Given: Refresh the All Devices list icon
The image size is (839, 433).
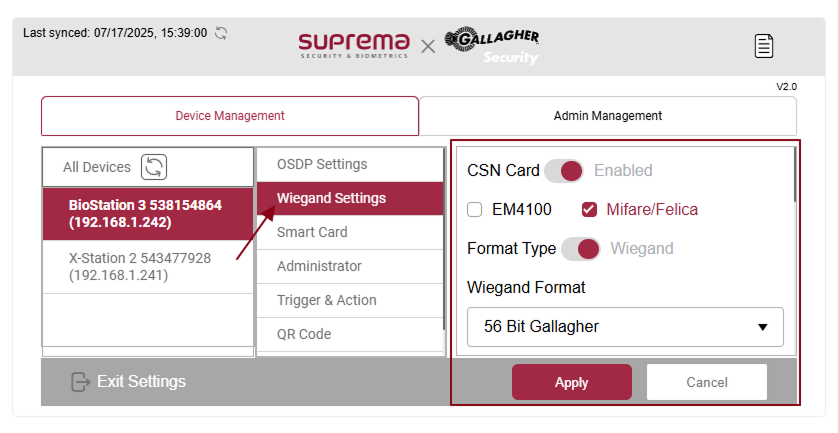Looking at the screenshot, I should (154, 167).
